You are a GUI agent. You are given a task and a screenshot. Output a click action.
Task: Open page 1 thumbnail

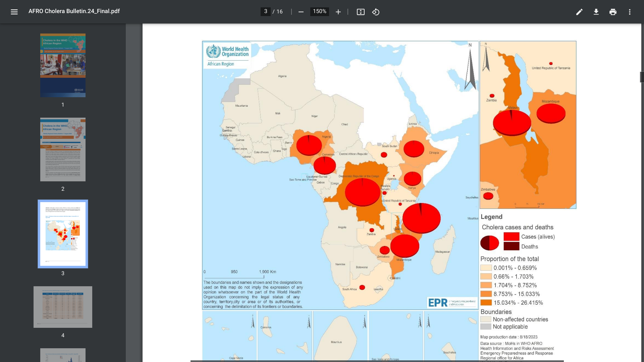[x=63, y=65]
